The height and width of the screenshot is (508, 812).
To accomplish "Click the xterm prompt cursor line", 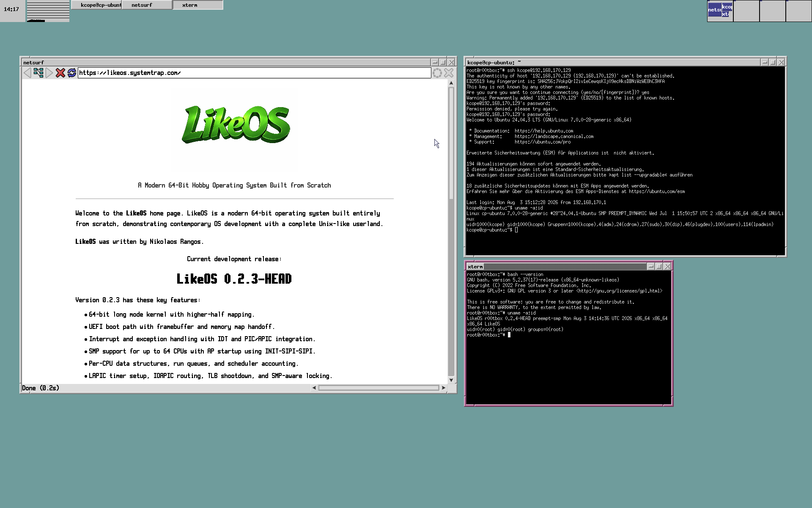I will coord(488,335).
